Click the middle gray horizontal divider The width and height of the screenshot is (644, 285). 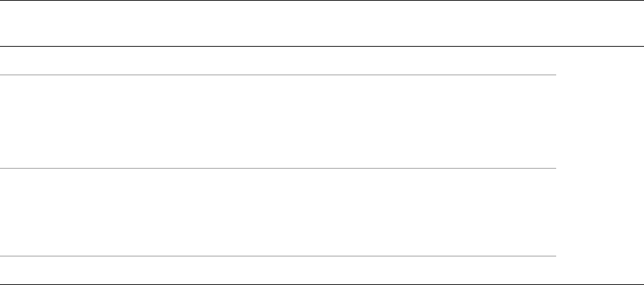point(279,168)
